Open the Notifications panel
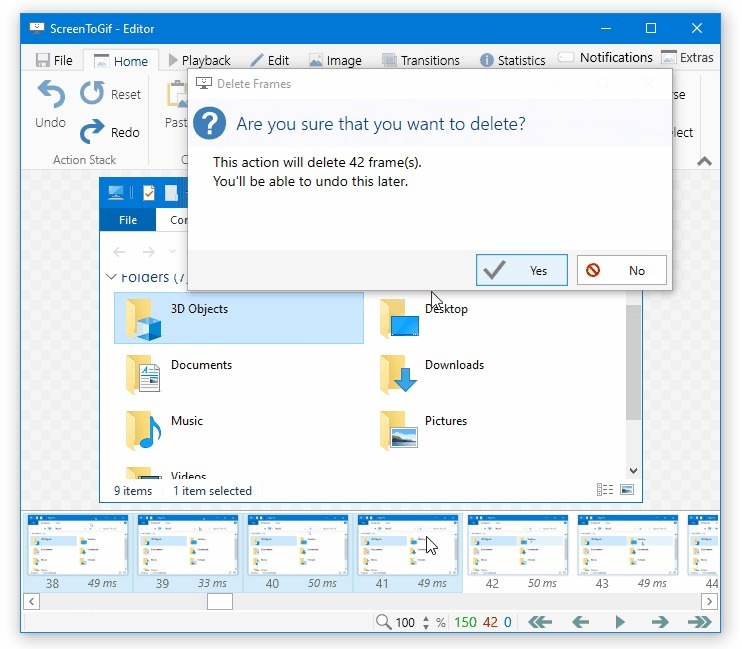This screenshot has height=649, width=742. [x=605, y=58]
